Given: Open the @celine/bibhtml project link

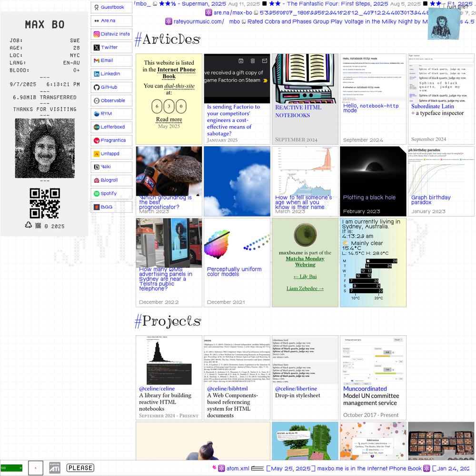Looking at the screenshot, I should (228, 388).
